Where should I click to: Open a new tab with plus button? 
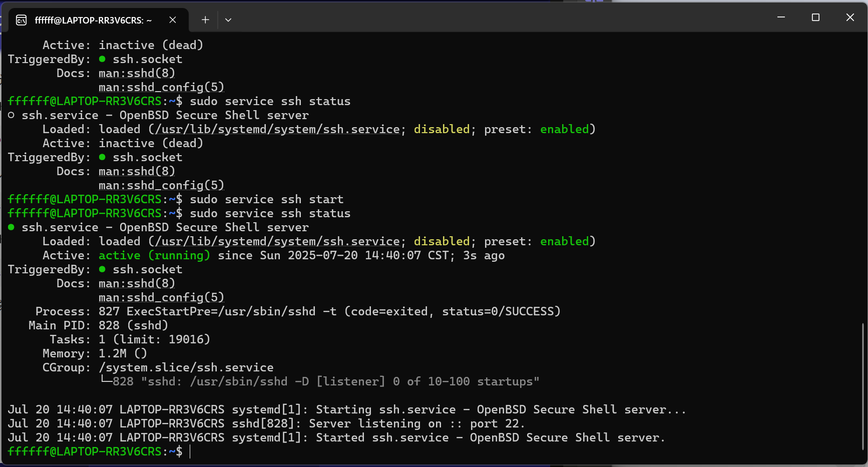pos(205,20)
